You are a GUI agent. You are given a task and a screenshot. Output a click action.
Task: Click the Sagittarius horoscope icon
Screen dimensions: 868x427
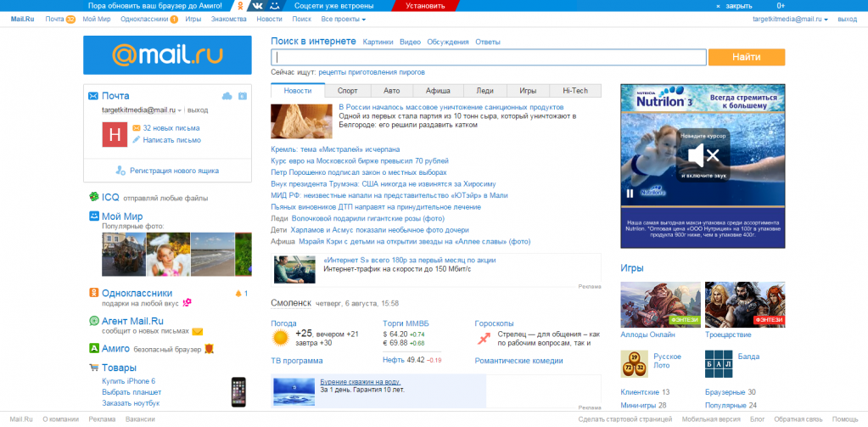[484, 338]
